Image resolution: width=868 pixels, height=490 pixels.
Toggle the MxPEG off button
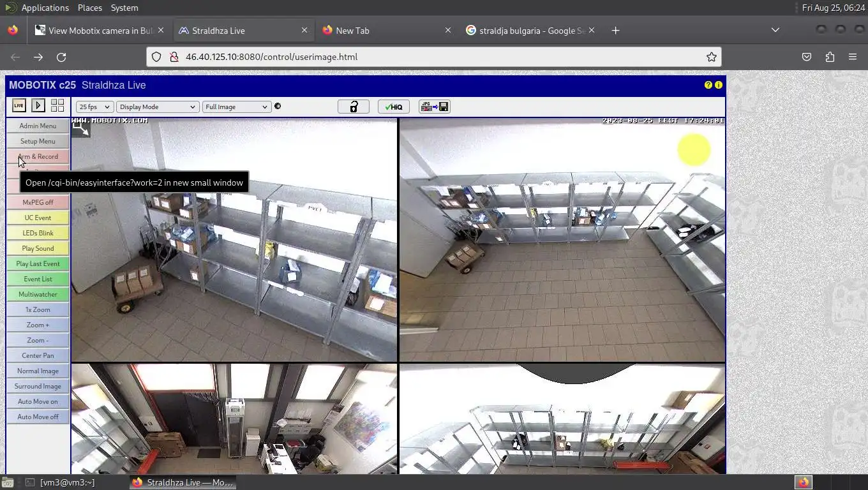[38, 202]
